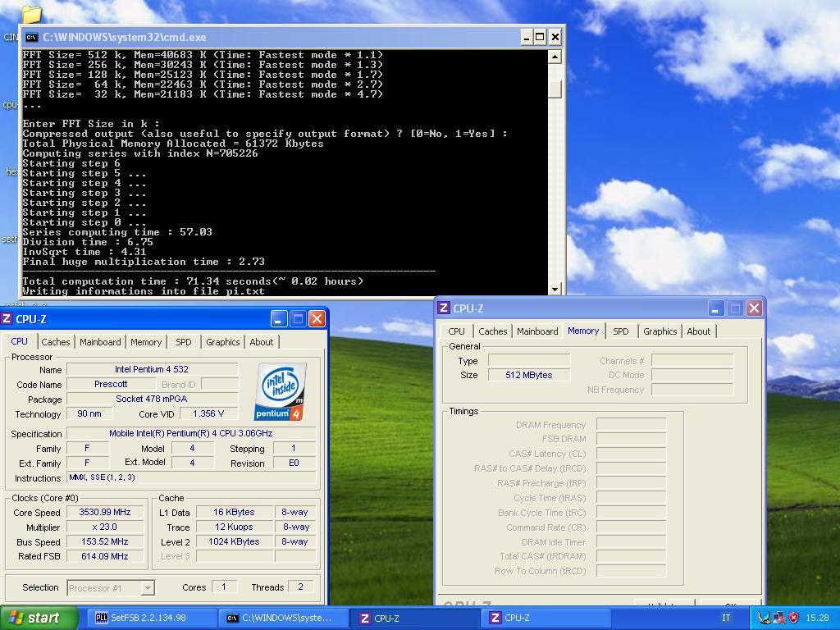The image size is (840, 630).
Task: Switch to the CPU tab in right CPU-Z window
Action: (x=456, y=331)
